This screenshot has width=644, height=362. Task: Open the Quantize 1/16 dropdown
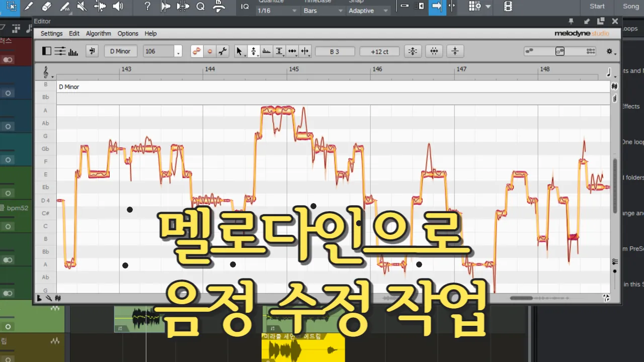click(277, 11)
